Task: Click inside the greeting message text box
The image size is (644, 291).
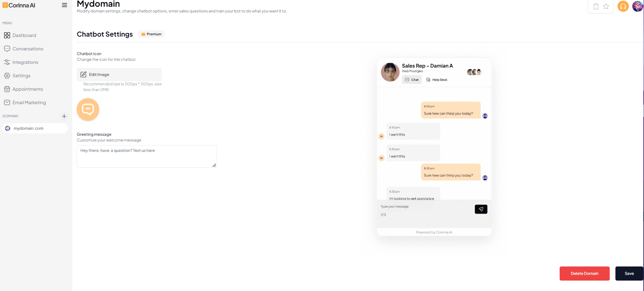Action: click(147, 156)
